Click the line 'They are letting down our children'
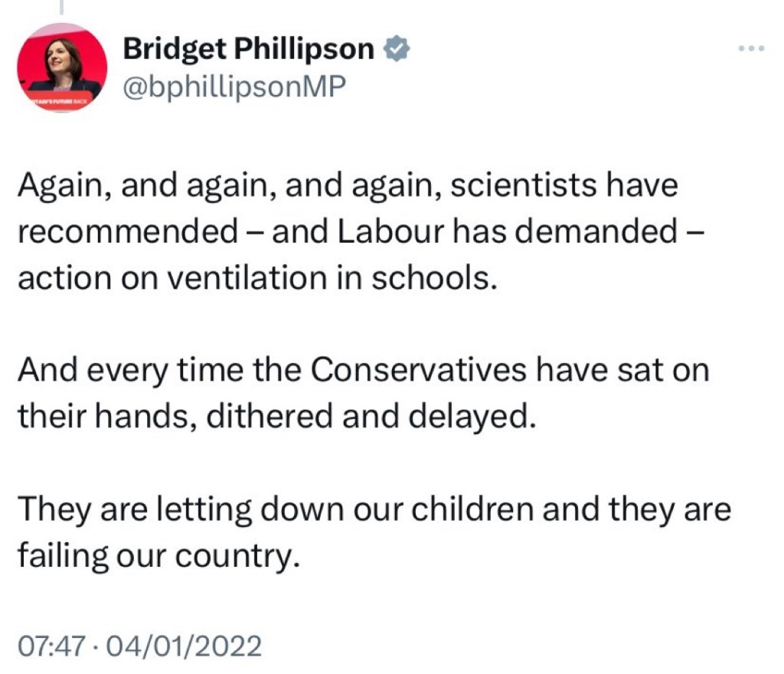Screen dimensions: 784x674 374,509
